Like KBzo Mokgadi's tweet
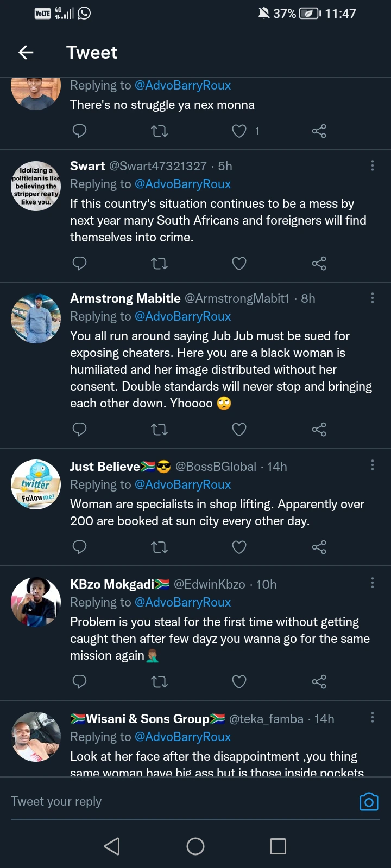The width and height of the screenshot is (391, 868). (x=239, y=681)
